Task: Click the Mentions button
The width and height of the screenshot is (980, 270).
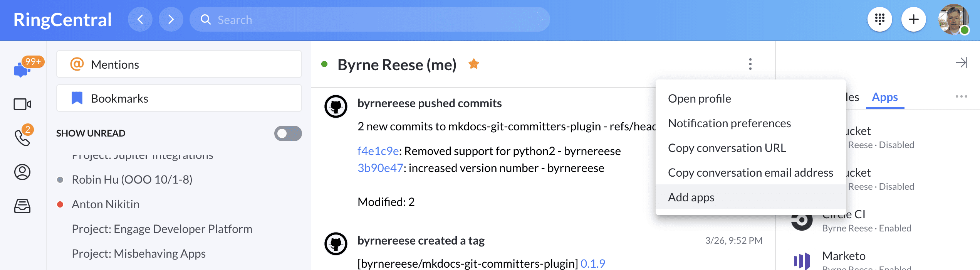Action: pos(179,64)
